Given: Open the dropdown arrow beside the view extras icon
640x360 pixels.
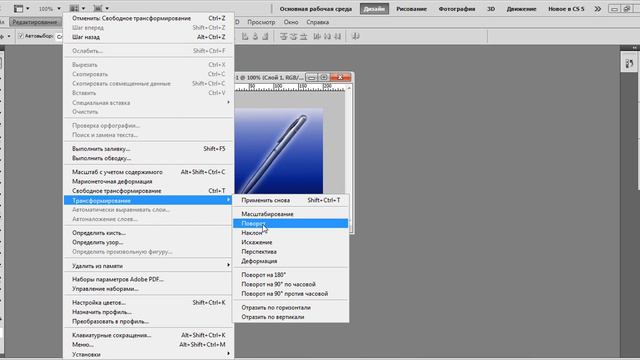Looking at the screenshot, I should coord(28,9).
